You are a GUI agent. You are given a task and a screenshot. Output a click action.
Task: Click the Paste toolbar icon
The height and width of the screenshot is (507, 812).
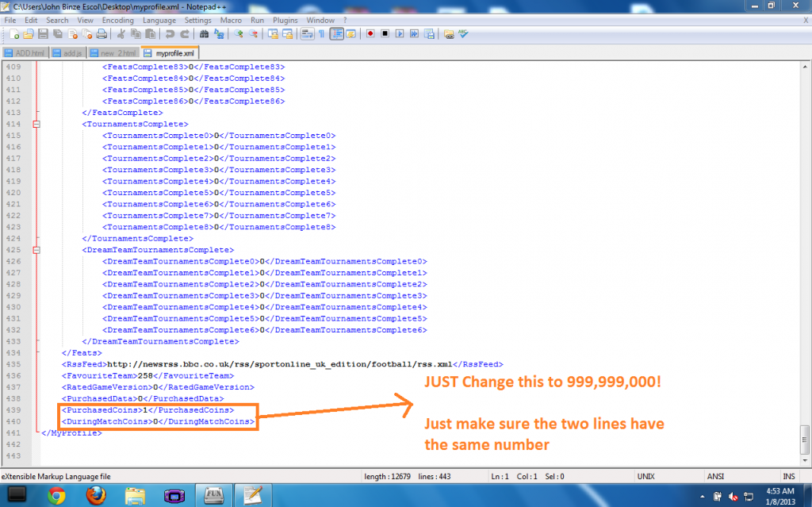(x=150, y=34)
